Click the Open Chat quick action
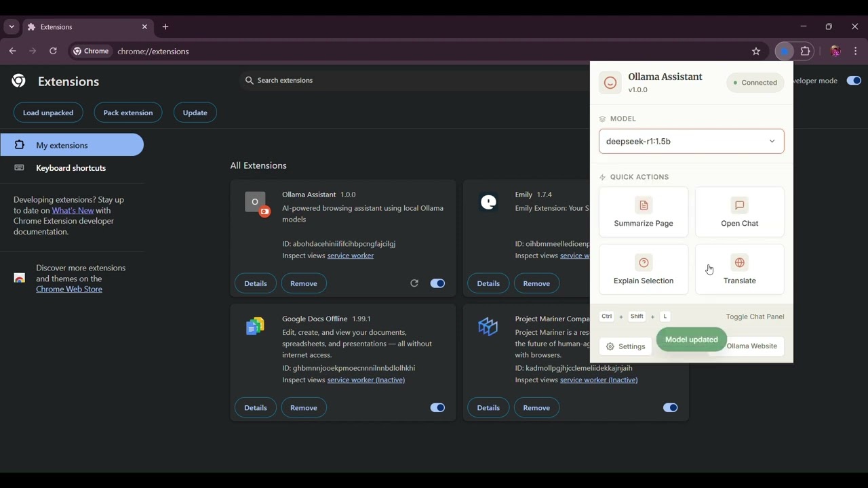The width and height of the screenshot is (868, 488). tap(740, 212)
